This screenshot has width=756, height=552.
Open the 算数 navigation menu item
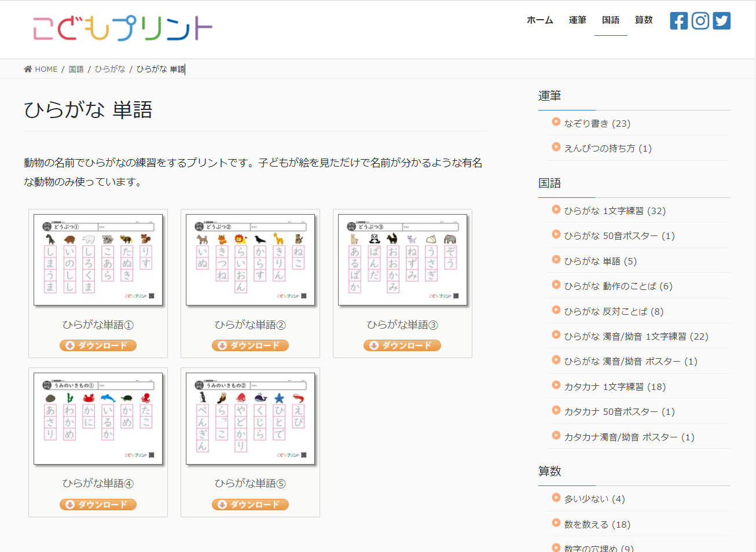tap(644, 20)
